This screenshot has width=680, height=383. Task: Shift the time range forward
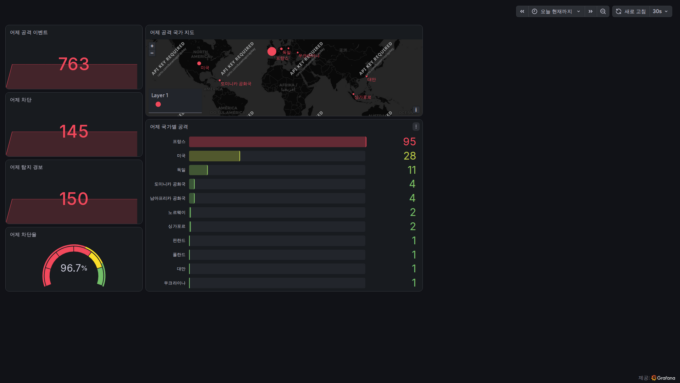click(590, 11)
